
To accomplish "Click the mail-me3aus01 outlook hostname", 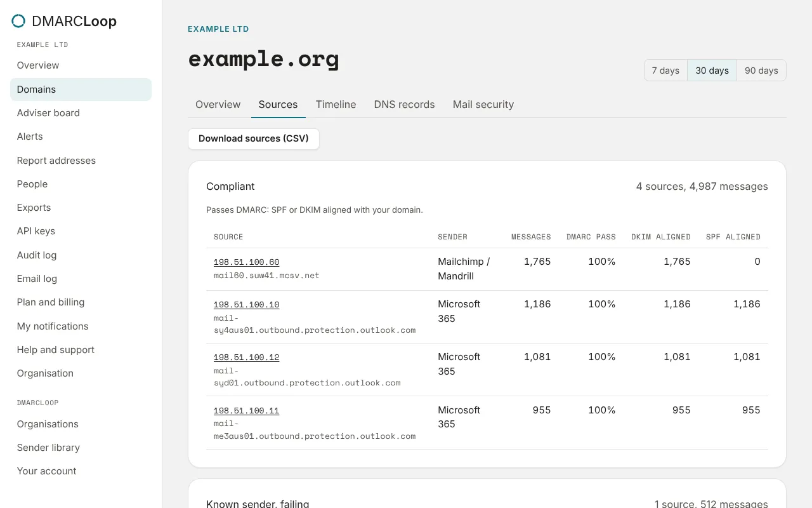I will coord(315,430).
